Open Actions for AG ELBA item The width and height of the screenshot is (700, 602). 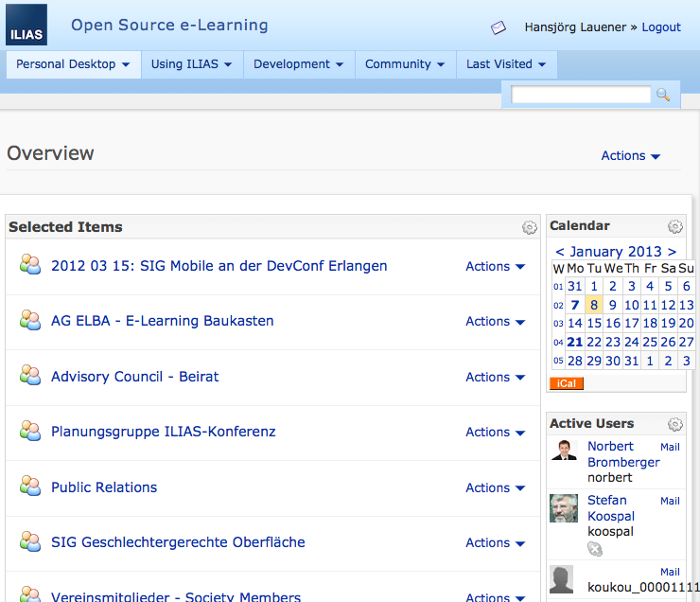[x=495, y=322]
